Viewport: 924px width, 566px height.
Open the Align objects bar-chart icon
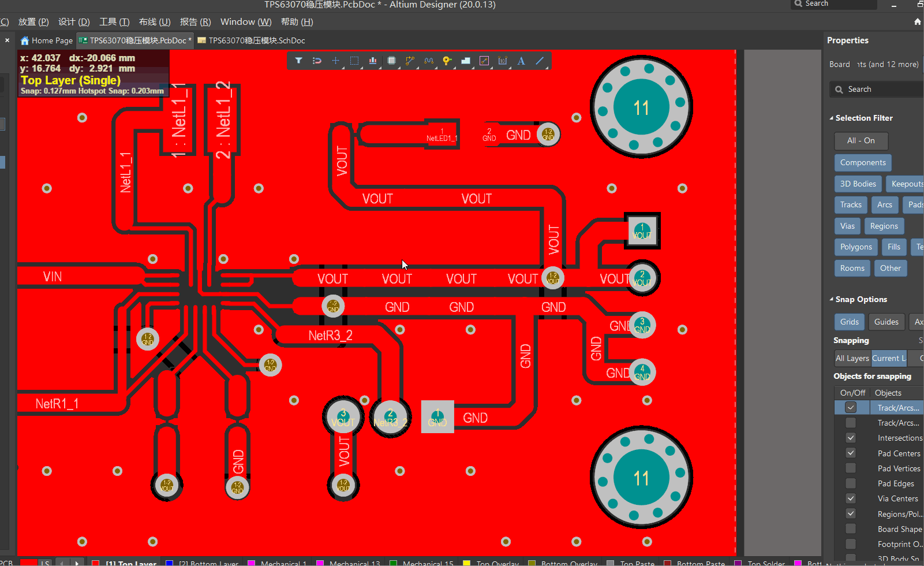click(373, 61)
